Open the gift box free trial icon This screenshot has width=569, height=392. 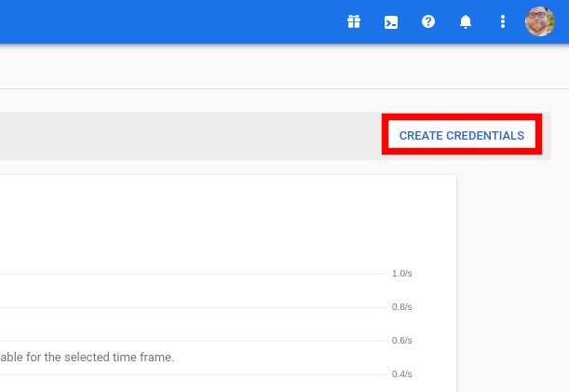click(354, 21)
